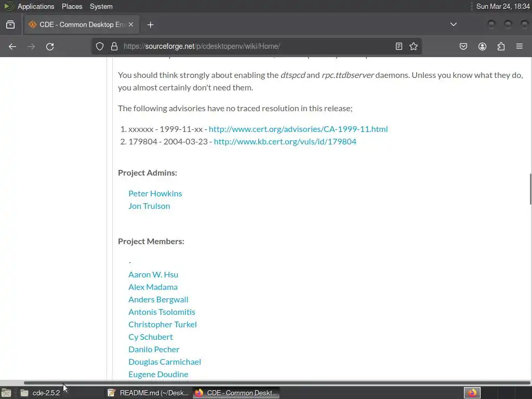532x399 pixels.
Task: Open Firefox application hamburger menu
Action: tap(520, 46)
